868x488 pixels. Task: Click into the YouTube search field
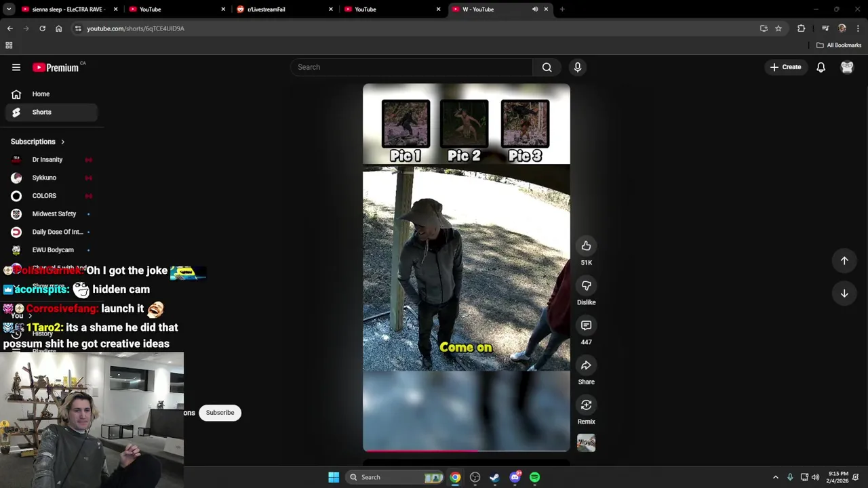pyautogui.click(x=412, y=67)
